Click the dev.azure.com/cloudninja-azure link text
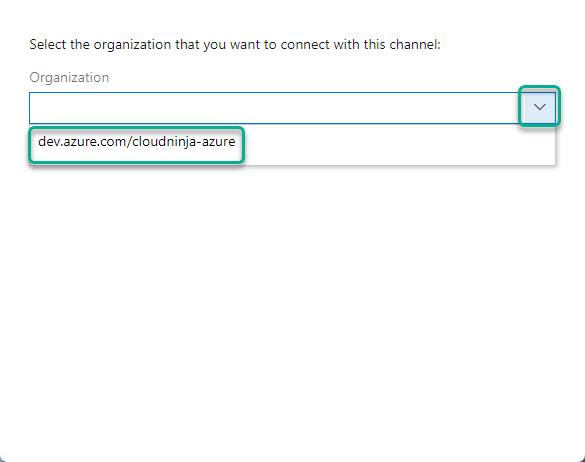The width and height of the screenshot is (585, 462). tap(137, 142)
